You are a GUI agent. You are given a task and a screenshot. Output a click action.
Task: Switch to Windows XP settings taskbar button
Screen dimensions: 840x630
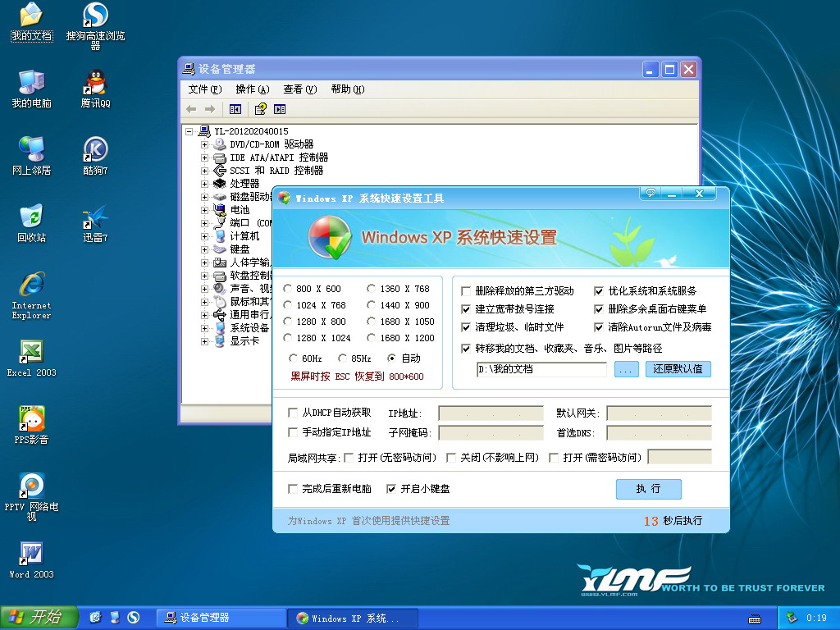pyautogui.click(x=353, y=618)
